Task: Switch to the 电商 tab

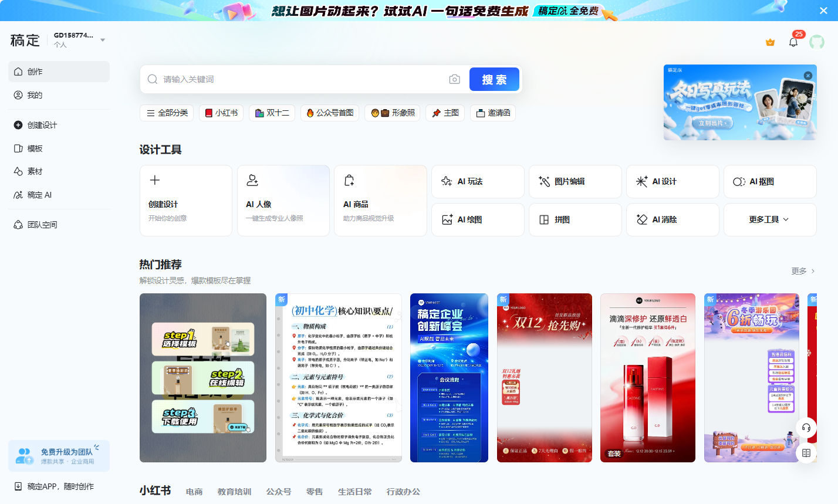Action: (194, 492)
